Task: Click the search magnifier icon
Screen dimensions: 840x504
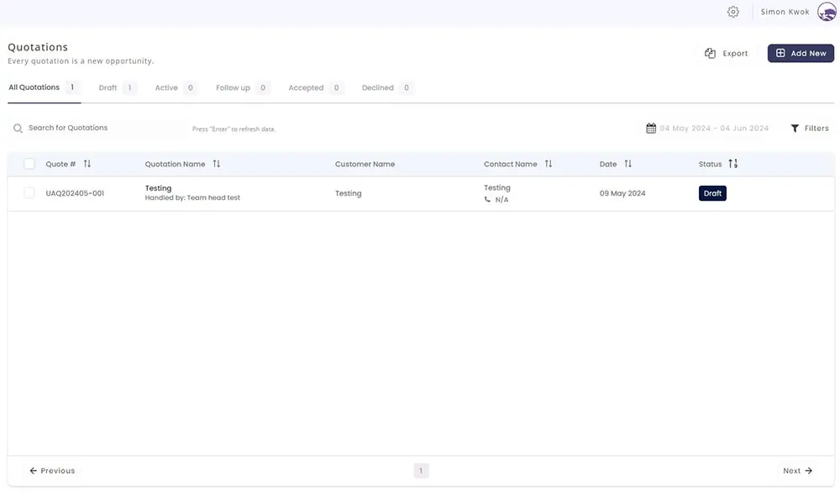Action: pos(18,129)
